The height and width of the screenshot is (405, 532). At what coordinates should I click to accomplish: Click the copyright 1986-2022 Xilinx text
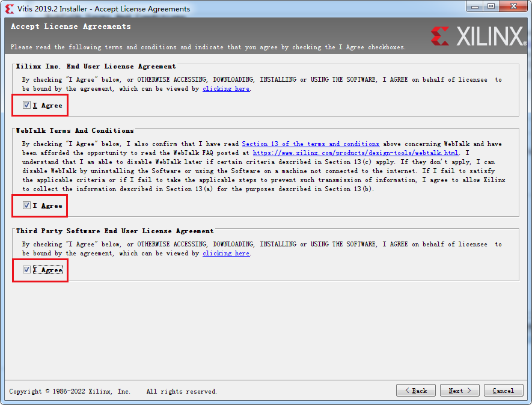click(70, 391)
